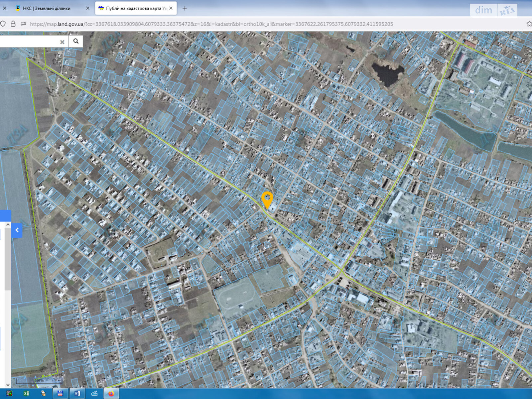Bookmark this page with star icon
Viewport: 532px width, 399px height.
[x=529, y=24]
